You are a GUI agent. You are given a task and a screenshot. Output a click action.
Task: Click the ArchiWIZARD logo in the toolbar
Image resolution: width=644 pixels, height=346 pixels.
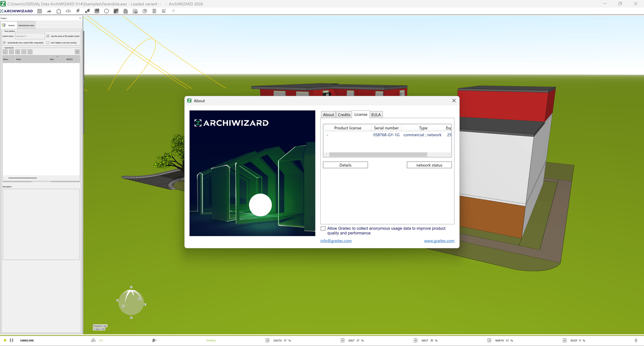(x=17, y=11)
